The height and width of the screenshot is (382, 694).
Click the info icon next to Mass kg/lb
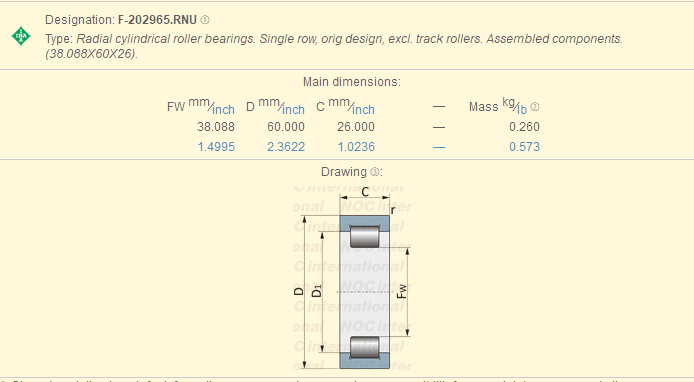[x=535, y=107]
